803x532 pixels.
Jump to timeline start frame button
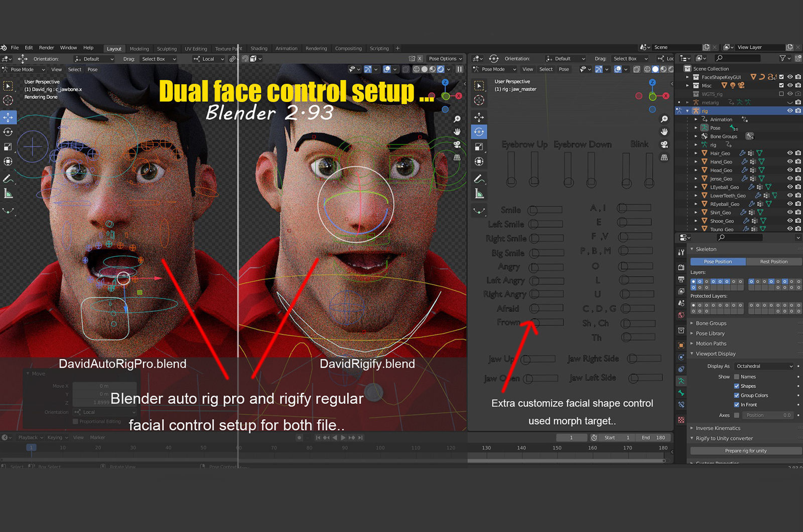[318, 438]
